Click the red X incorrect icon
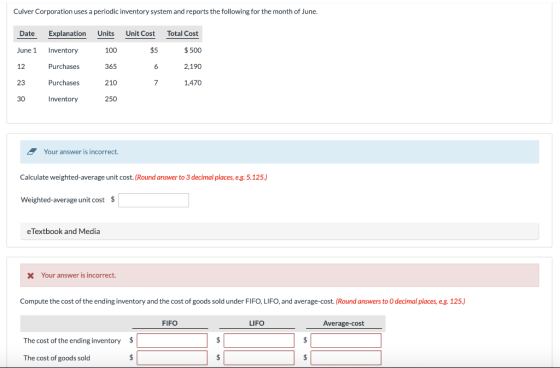Viewport: 560px width, 368px height. tap(31, 275)
